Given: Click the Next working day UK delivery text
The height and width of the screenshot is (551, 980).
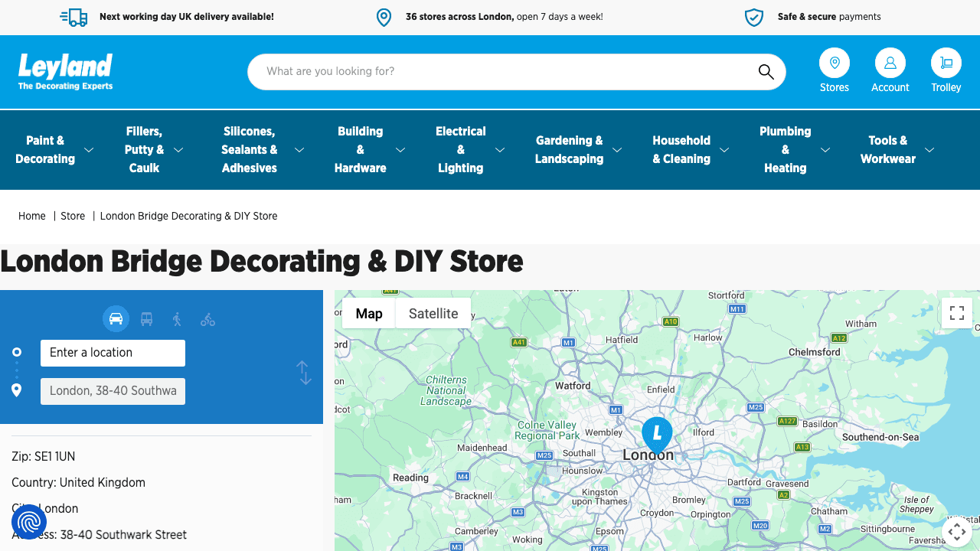Looking at the screenshot, I should [x=187, y=17].
